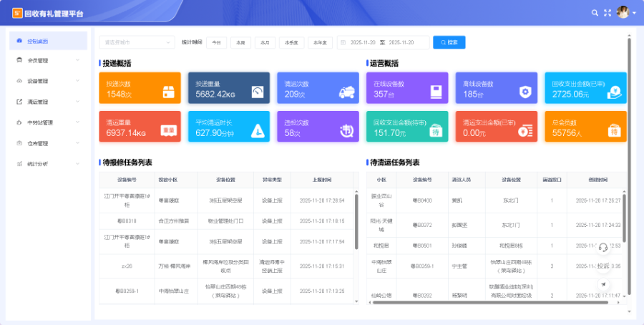Viewport: 644px width, 325px height.
Task: Click the 统计分析 chart icon in sidebar
Action: click(x=19, y=163)
